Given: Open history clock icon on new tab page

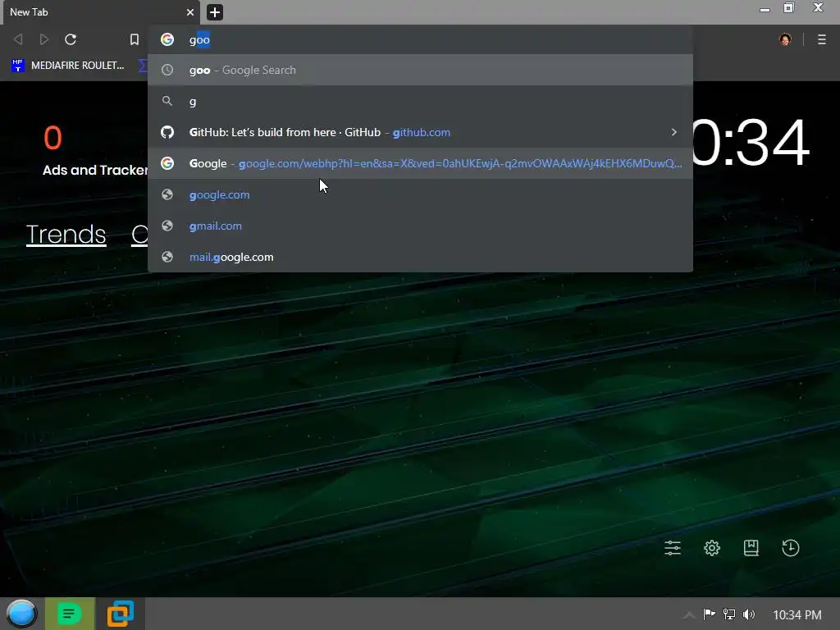Looking at the screenshot, I should click(790, 547).
